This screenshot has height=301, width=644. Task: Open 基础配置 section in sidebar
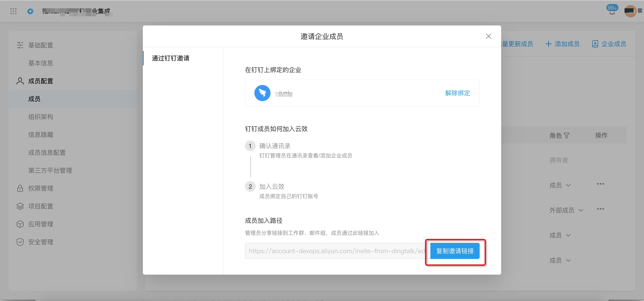[x=41, y=45]
